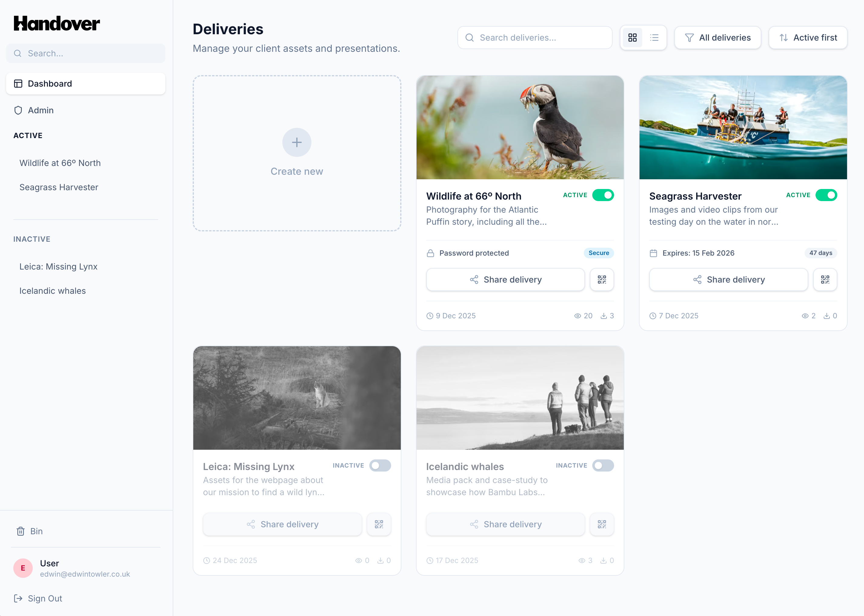Open the Seagrass Harvester boat thumbnail

click(x=743, y=127)
